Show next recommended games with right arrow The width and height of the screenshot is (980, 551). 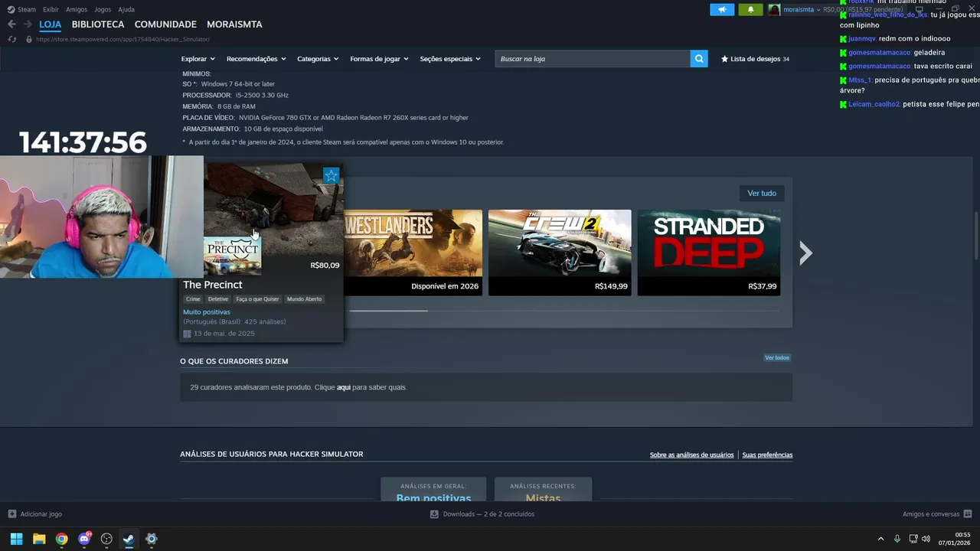click(x=805, y=253)
